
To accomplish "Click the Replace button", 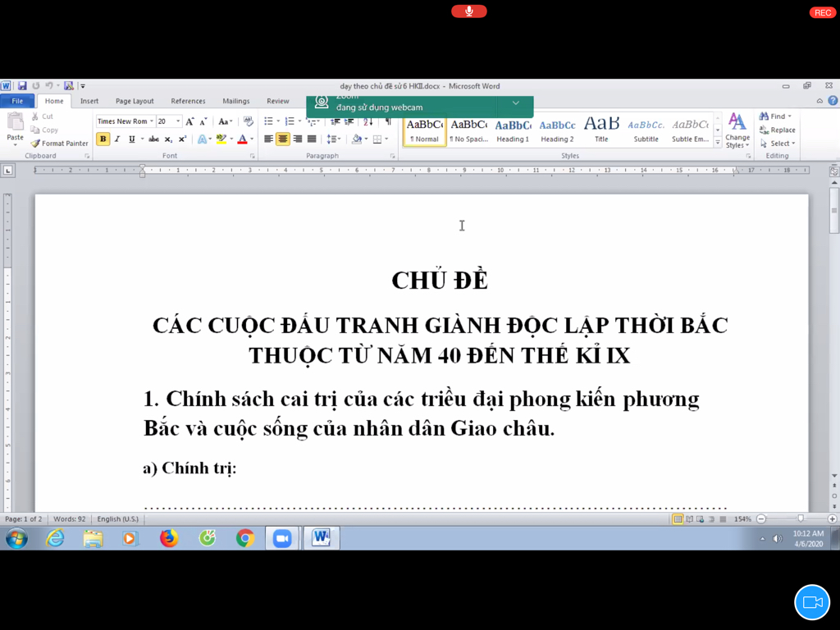I will [778, 130].
